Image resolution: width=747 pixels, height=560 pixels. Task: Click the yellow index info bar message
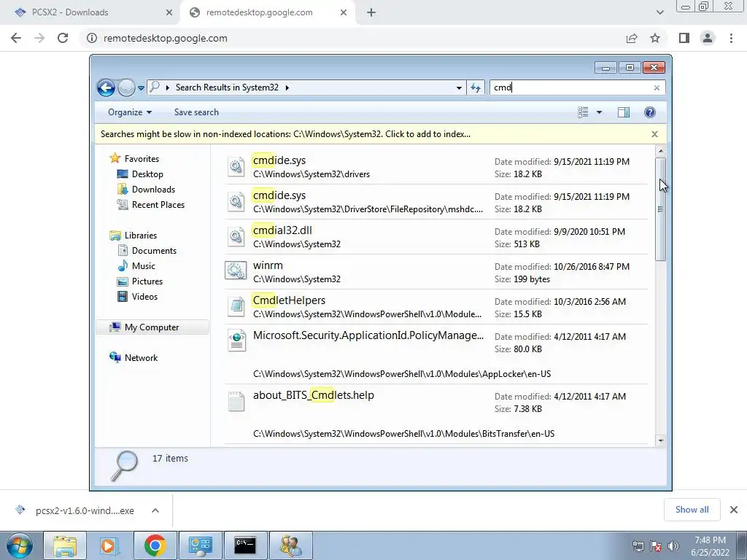point(285,134)
